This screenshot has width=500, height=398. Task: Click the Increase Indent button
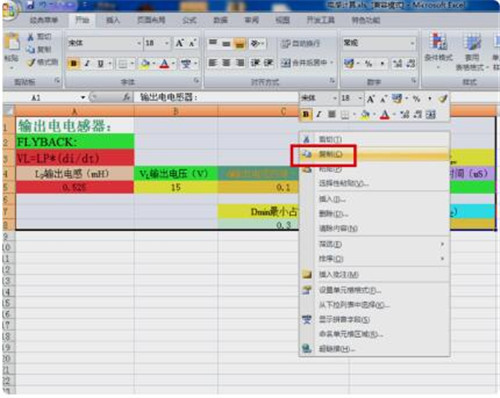click(268, 63)
